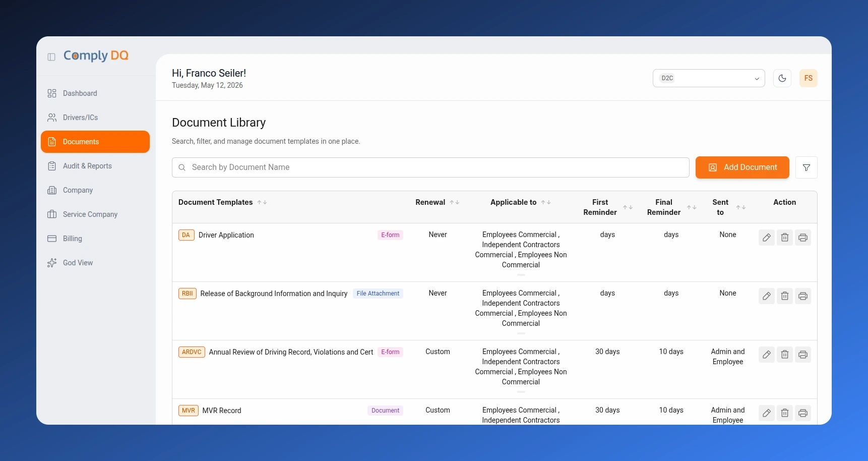The image size is (868, 461).
Task: Click the Comply DQ logo
Action: (96, 55)
